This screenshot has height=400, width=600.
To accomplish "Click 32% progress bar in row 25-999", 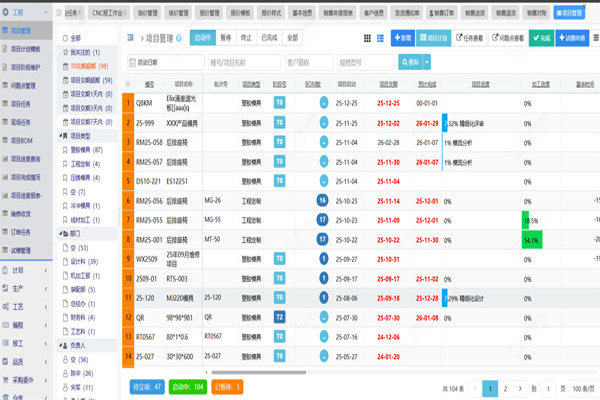I will [445, 123].
